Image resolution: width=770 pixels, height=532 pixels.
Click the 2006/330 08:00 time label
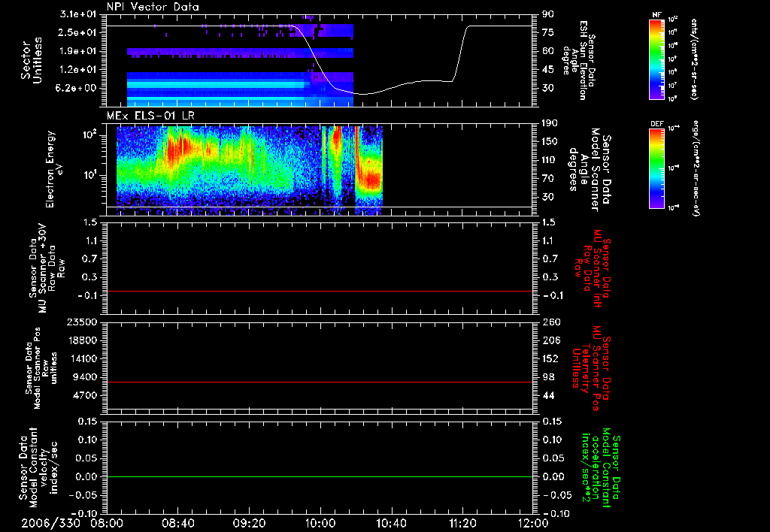[72, 524]
